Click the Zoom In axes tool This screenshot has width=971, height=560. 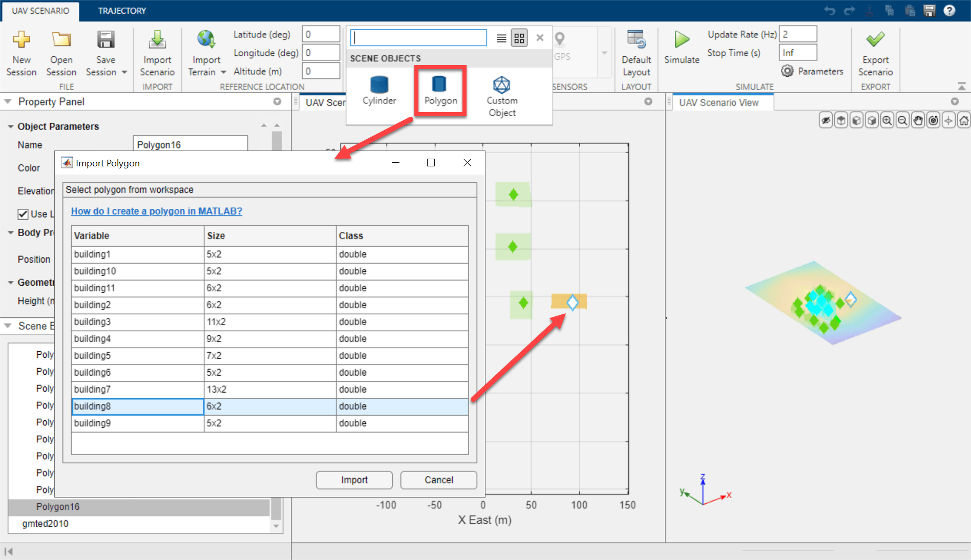[887, 121]
